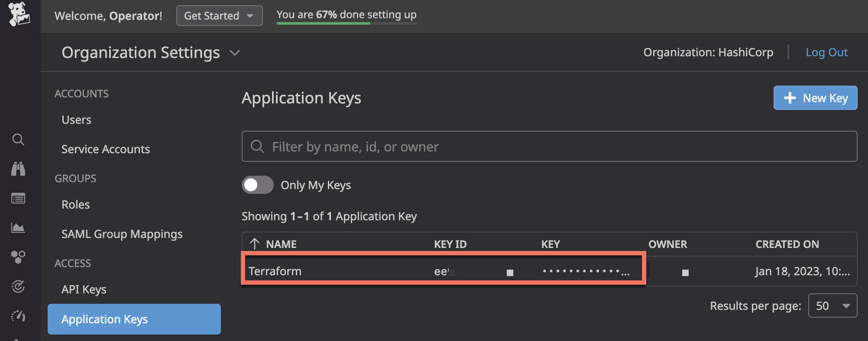Open the hexagons infrastructure sidebar icon
This screenshot has height=341, width=868.
pos(18,257)
